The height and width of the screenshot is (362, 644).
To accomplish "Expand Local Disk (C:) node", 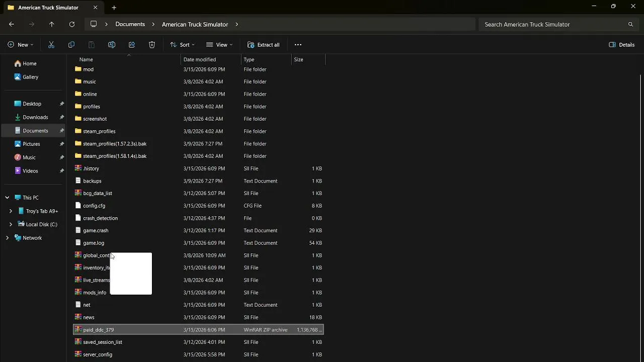I will coord(11,224).
